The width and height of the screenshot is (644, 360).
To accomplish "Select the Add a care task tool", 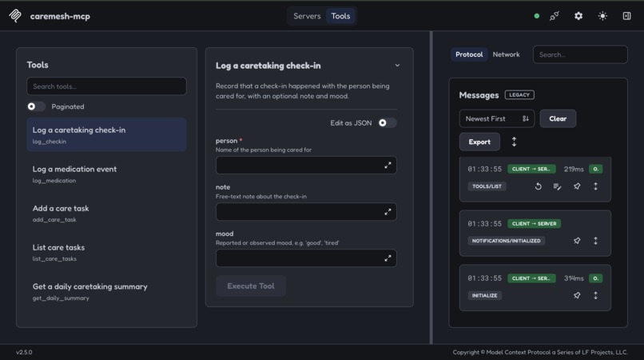I will click(106, 213).
